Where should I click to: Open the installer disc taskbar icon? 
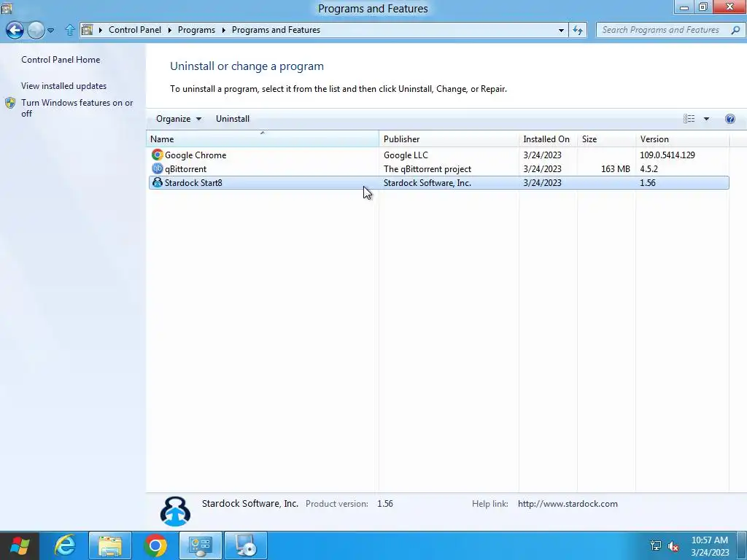tap(246, 545)
